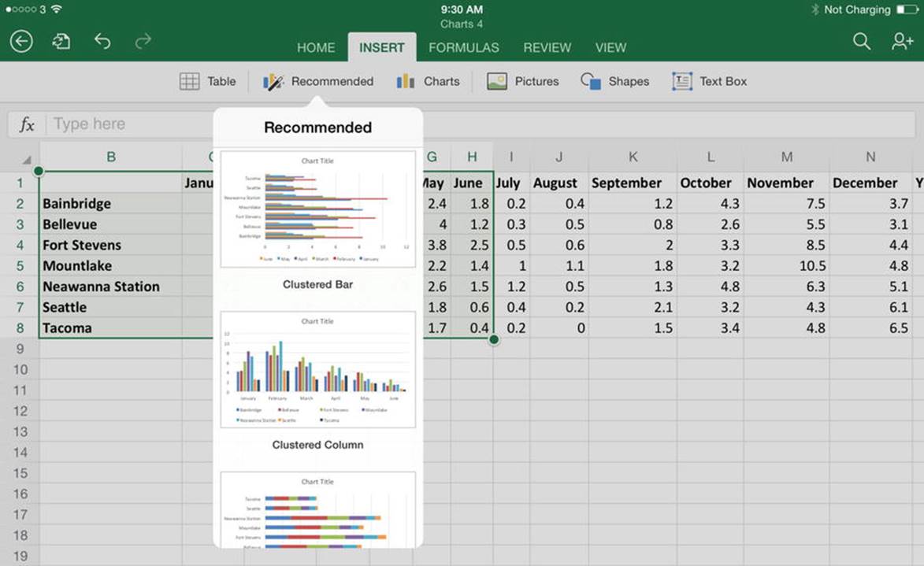This screenshot has height=566, width=924.
Task: Choose the Clustered Column chart thumbnail
Action: click(317, 369)
